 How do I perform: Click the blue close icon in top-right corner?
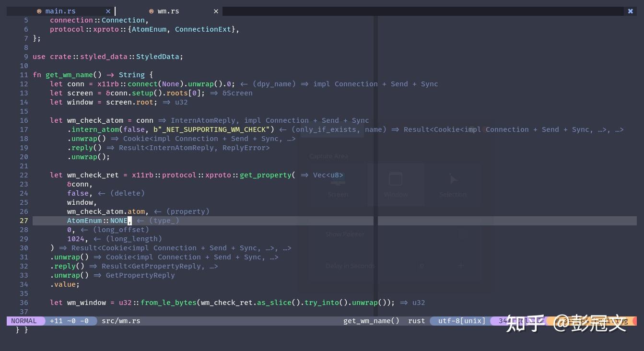(631, 11)
